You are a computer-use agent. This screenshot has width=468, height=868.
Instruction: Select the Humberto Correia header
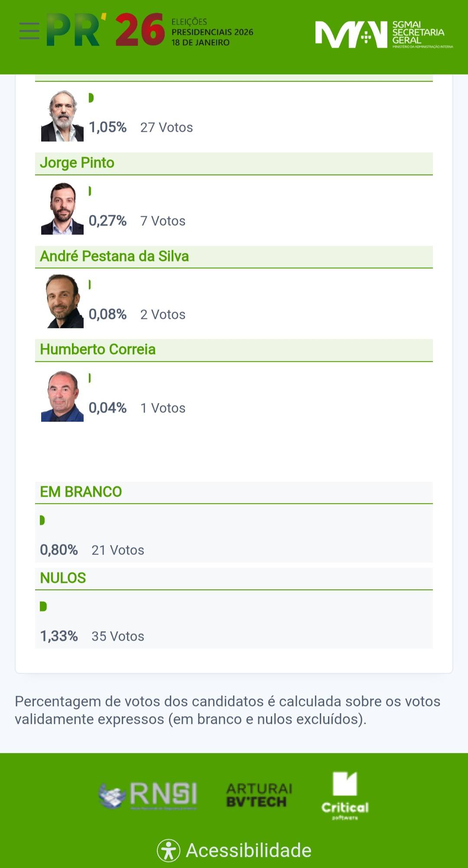[x=97, y=350]
